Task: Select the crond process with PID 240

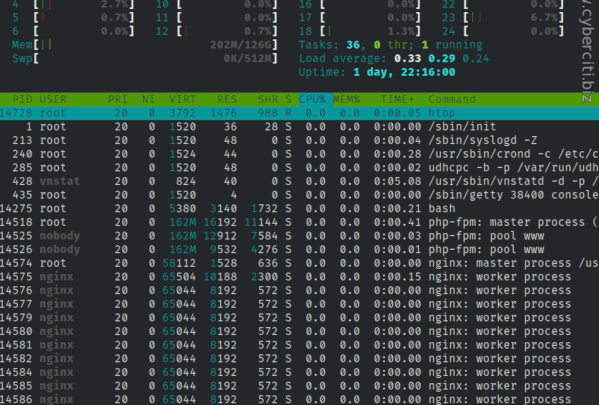Action: pyautogui.click(x=300, y=154)
